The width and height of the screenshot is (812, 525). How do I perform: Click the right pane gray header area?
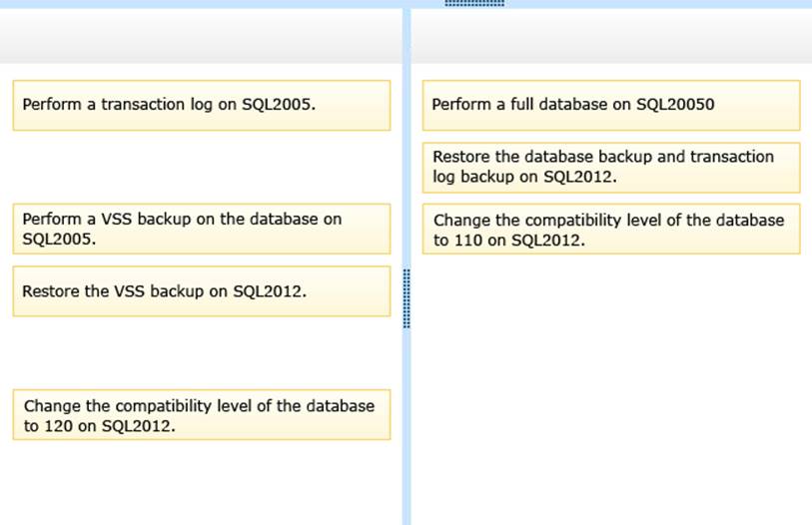[x=610, y=37]
